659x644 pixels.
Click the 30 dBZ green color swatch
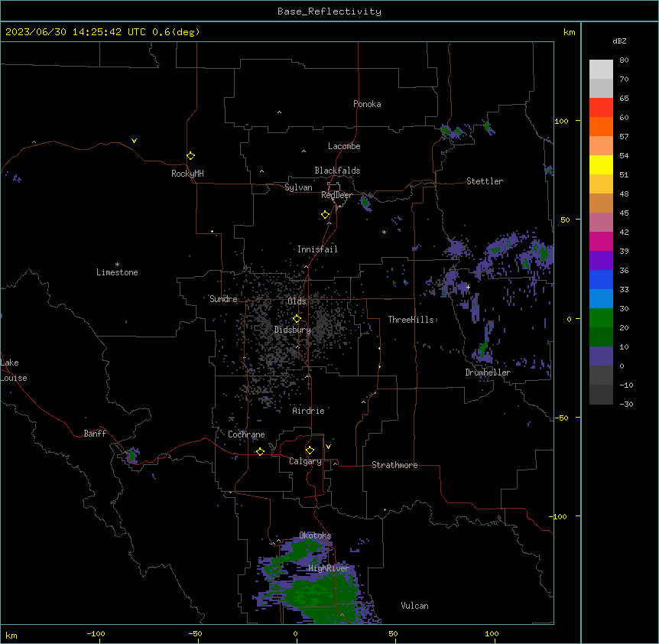pyautogui.click(x=601, y=318)
